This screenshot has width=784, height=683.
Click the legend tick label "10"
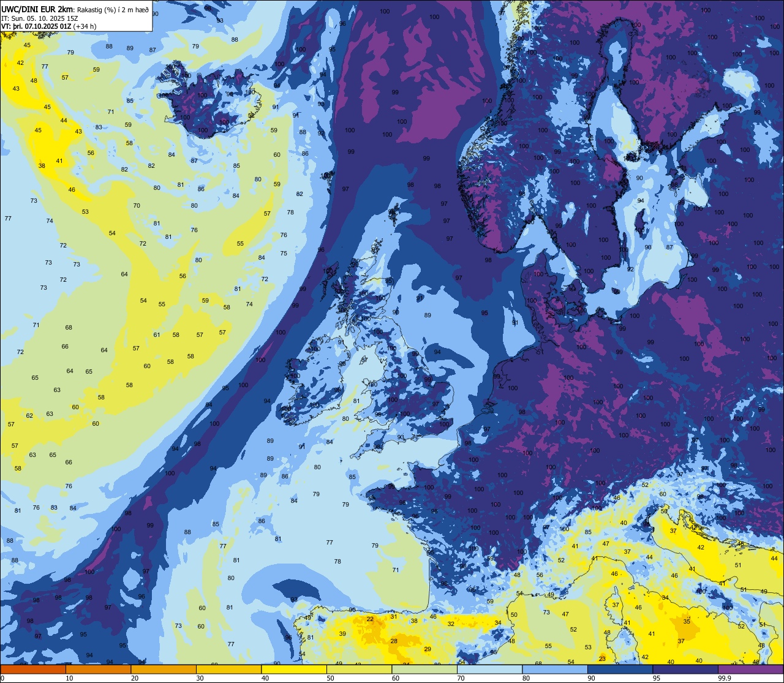[69, 678]
